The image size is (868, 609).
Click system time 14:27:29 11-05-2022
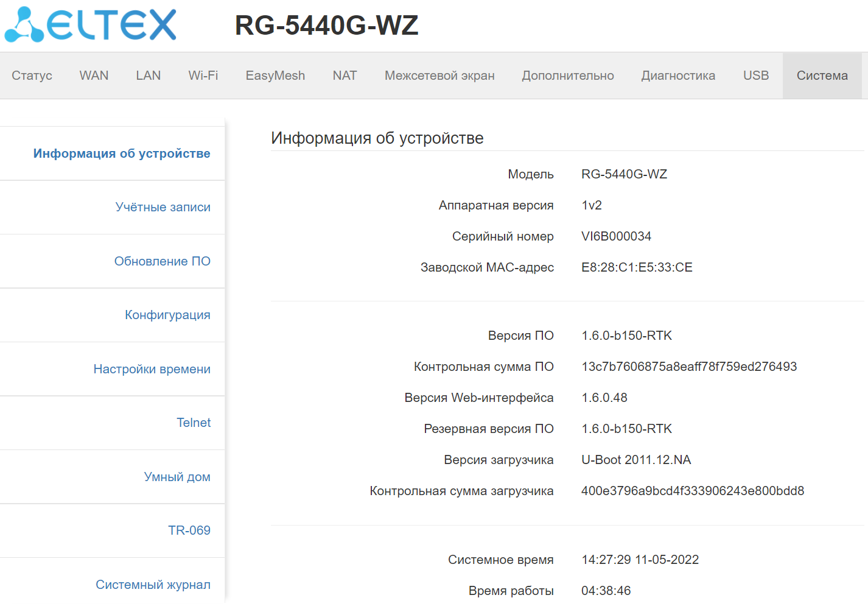coord(640,560)
